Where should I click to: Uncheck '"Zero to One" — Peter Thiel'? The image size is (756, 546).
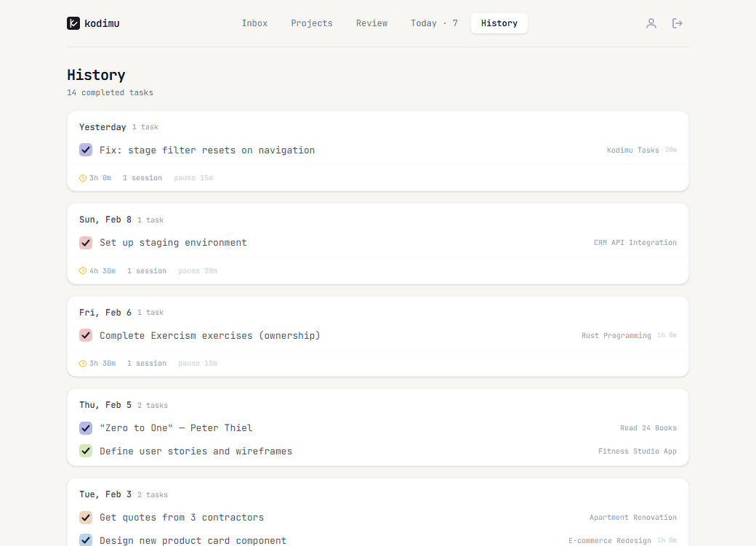pos(86,427)
